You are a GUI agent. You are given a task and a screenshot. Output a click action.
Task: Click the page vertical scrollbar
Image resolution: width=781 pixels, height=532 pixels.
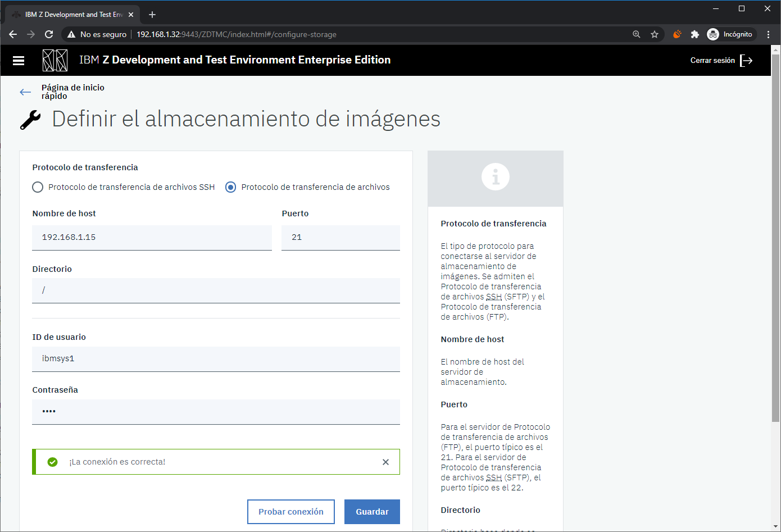775,238
